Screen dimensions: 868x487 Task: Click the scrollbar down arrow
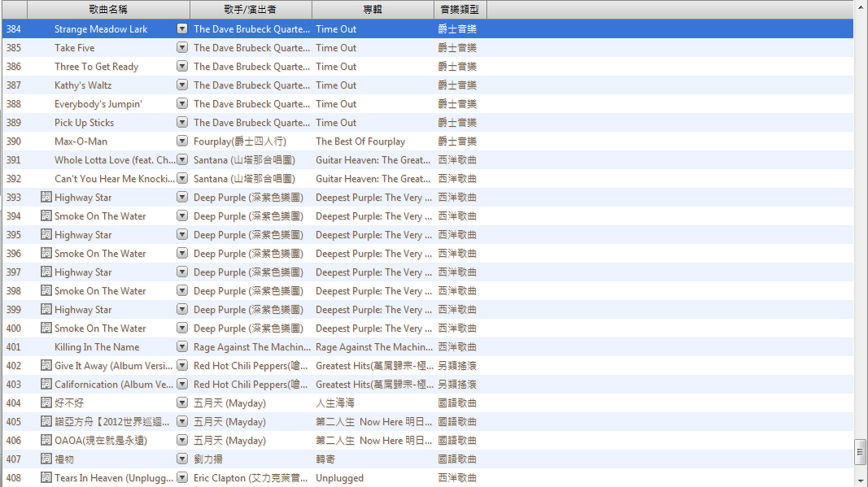click(860, 481)
